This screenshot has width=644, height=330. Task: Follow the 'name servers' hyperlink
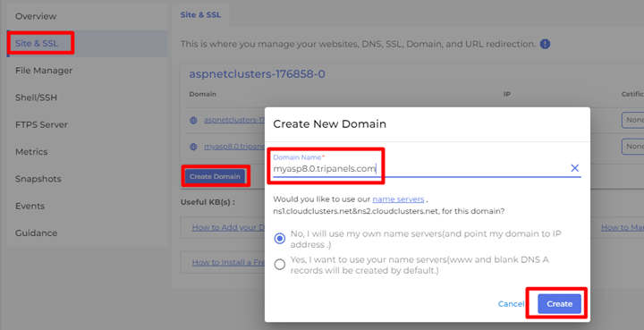tap(398, 199)
